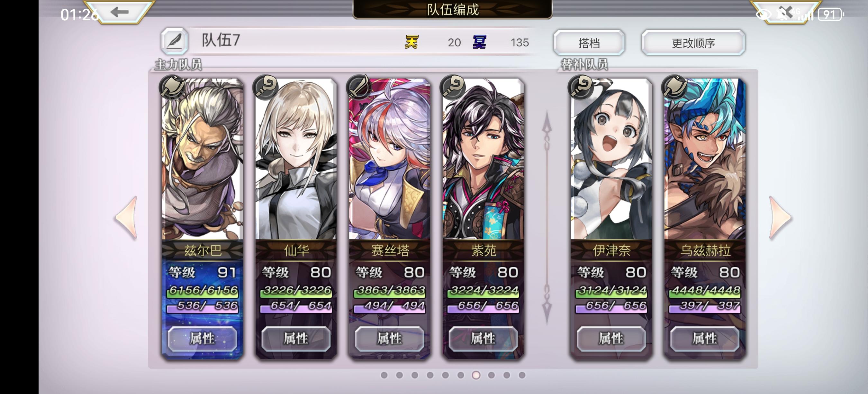
Task: Tap the sword weapon icon on 赛丝塔 card
Action: click(x=359, y=87)
